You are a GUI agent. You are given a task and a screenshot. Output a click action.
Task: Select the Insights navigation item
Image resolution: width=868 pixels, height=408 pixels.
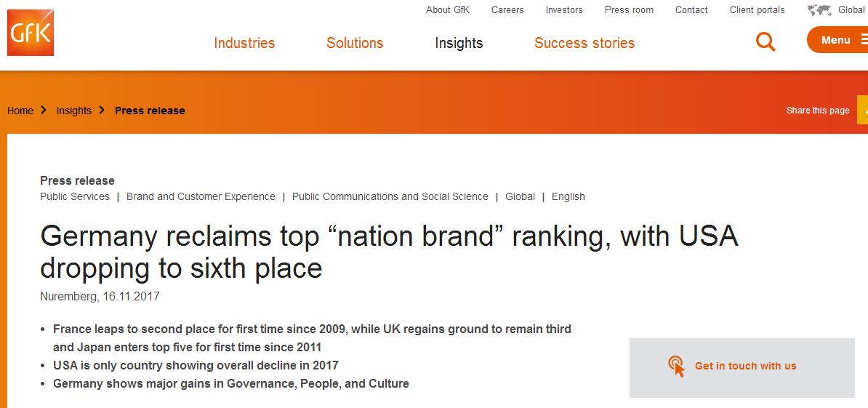click(459, 43)
